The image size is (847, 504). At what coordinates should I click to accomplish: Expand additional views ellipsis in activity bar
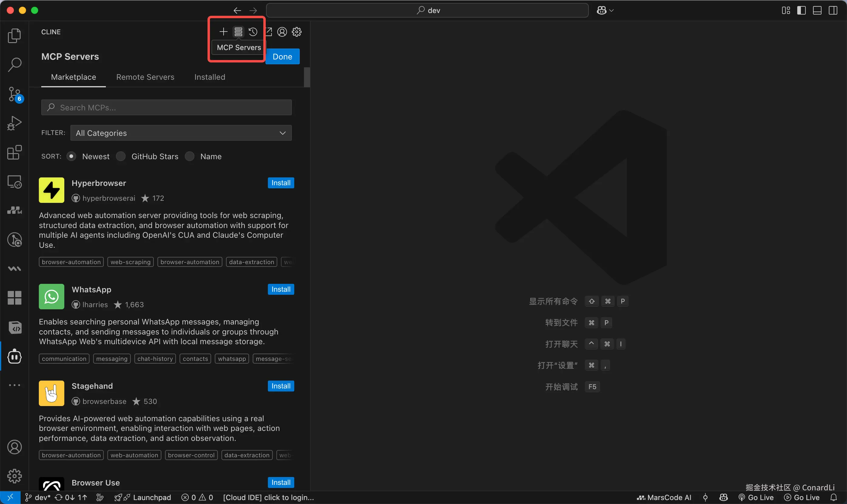(x=14, y=385)
